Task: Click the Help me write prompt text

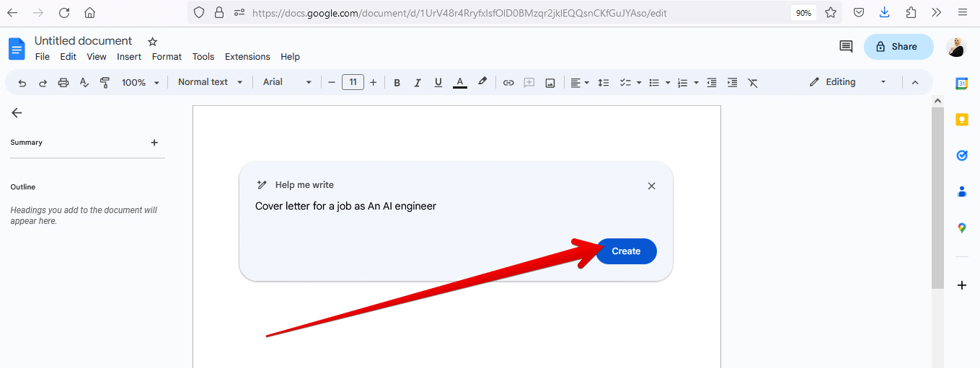Action: click(345, 206)
